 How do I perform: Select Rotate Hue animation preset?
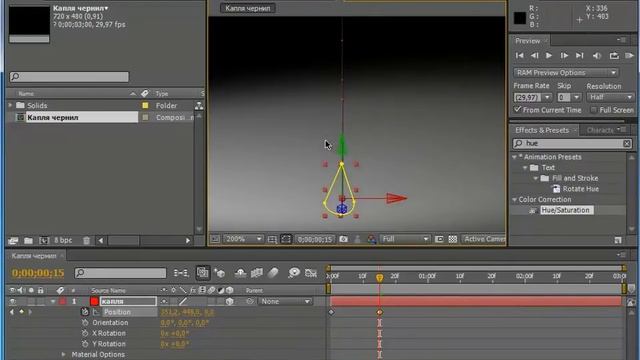(x=580, y=189)
